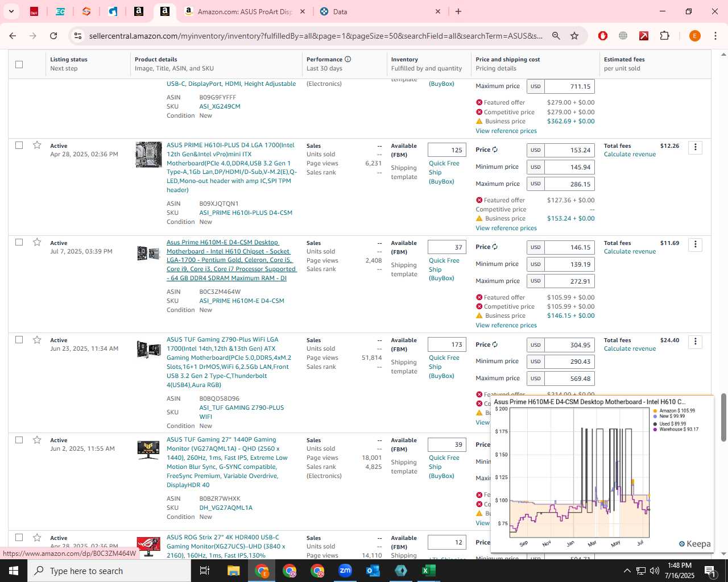Star the TUF Gaming 27" monitor listing

37,440
